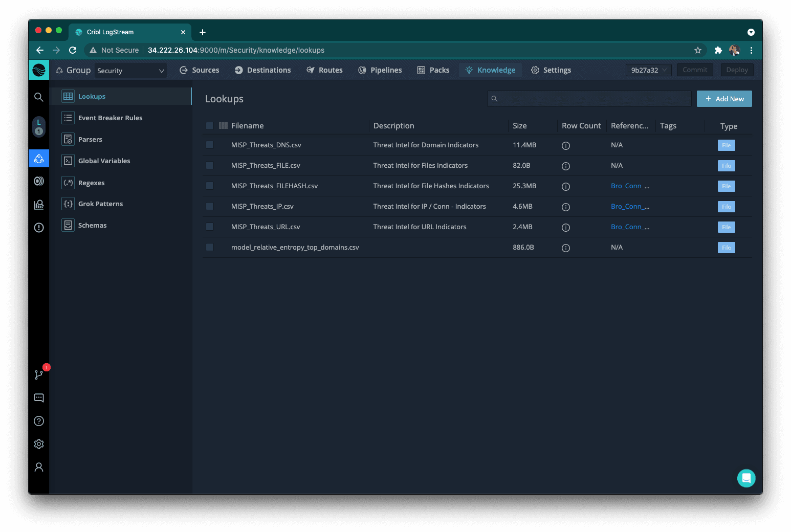Viewport: 791px width, 532px height.
Task: Open the column selector next to Filename
Action: (x=223, y=126)
